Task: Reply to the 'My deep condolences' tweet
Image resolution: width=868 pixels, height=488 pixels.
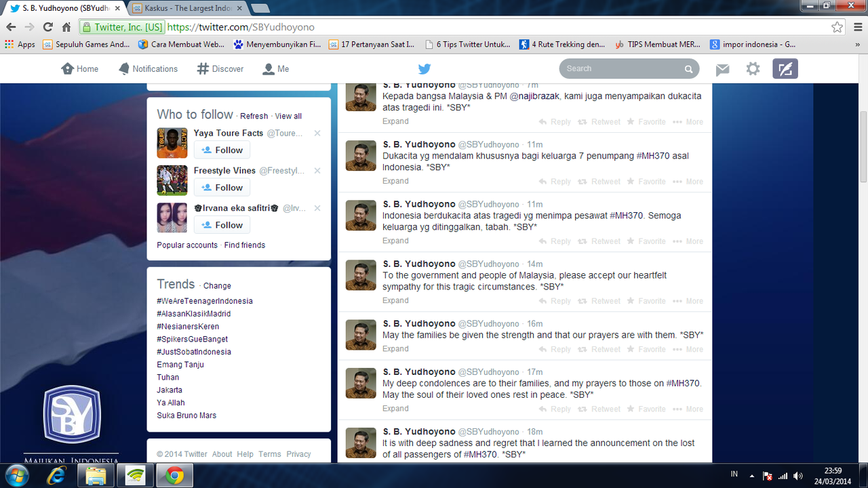Action: pos(555,409)
